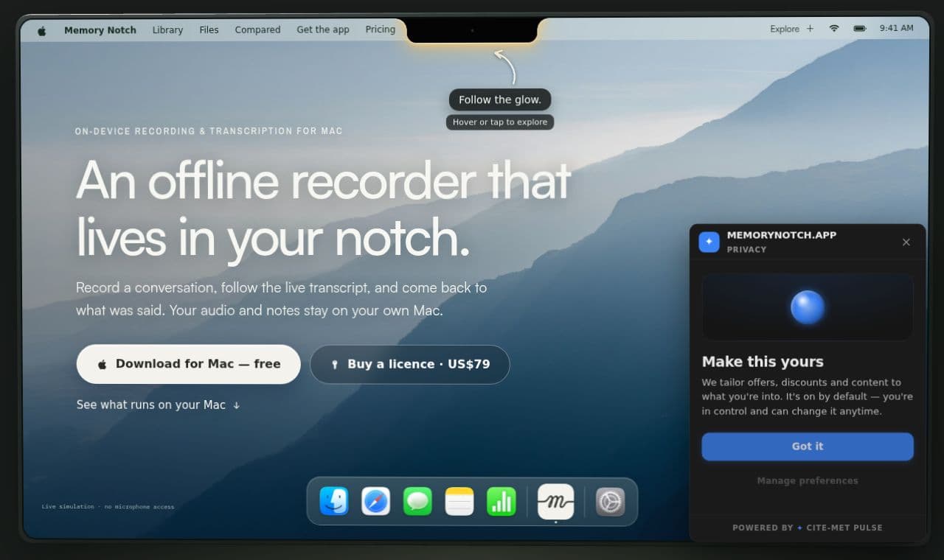This screenshot has height=560, width=944.
Task: Launch Finder from the dock
Action: pos(334,502)
